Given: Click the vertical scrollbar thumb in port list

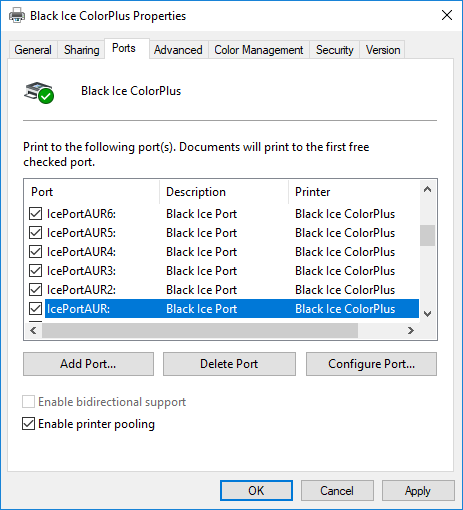Looking at the screenshot, I should tap(427, 235).
